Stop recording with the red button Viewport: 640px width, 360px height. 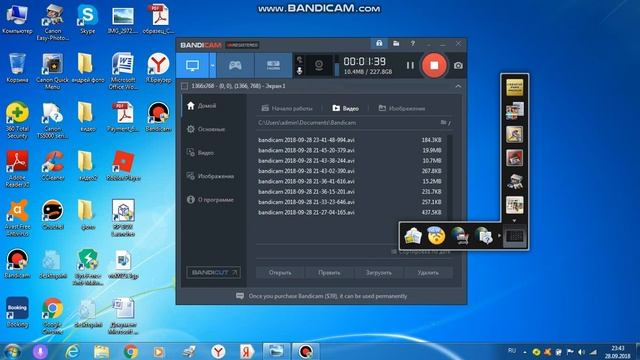tap(434, 65)
